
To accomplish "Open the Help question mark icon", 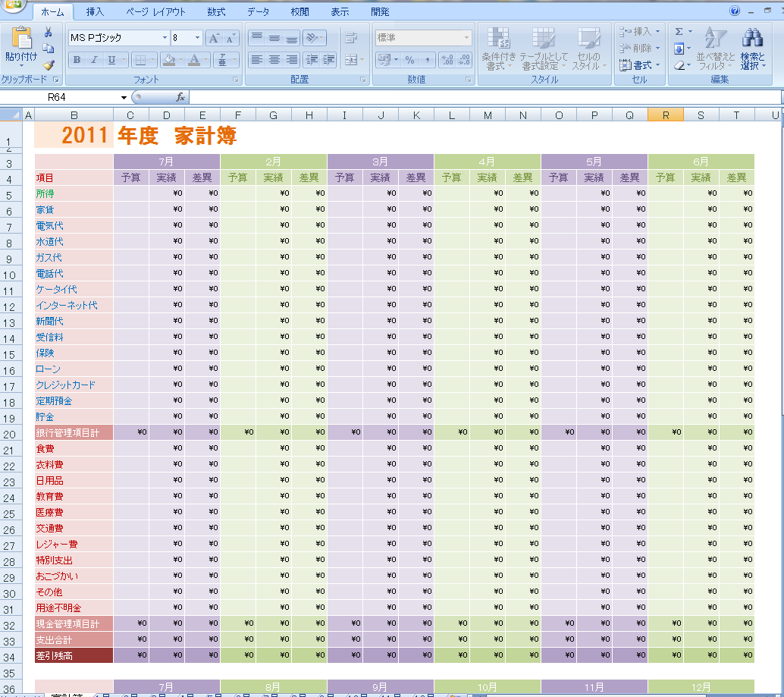I will pos(734,11).
